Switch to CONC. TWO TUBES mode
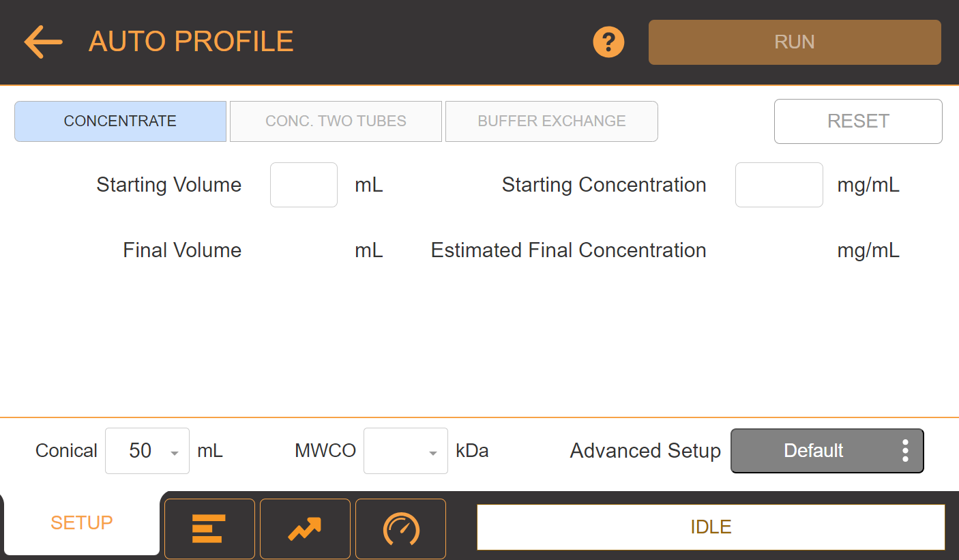959x560 pixels. click(x=336, y=121)
